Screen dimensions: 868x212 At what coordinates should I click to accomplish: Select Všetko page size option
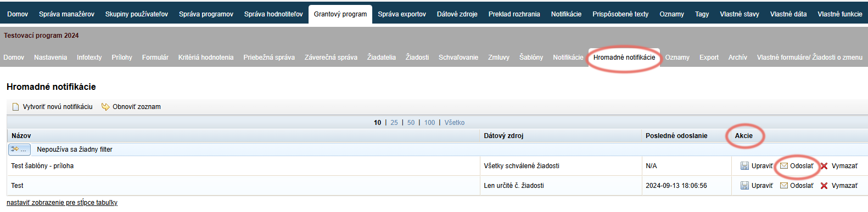(455, 123)
